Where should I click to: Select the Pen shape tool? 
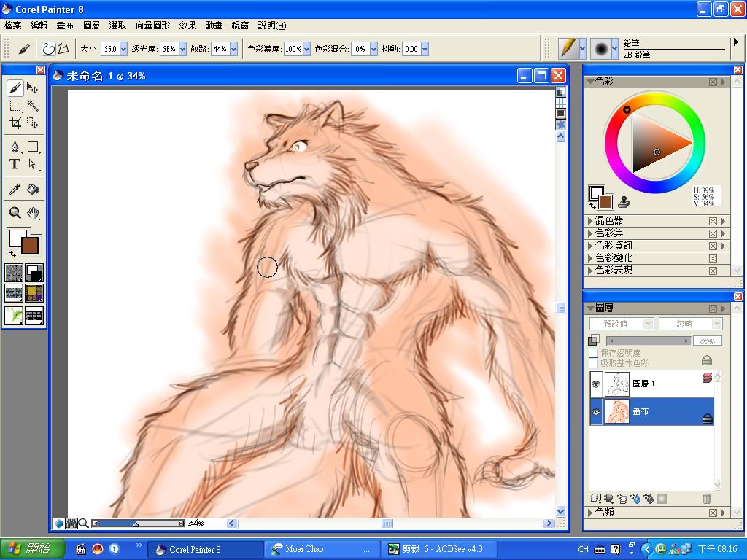point(15,147)
